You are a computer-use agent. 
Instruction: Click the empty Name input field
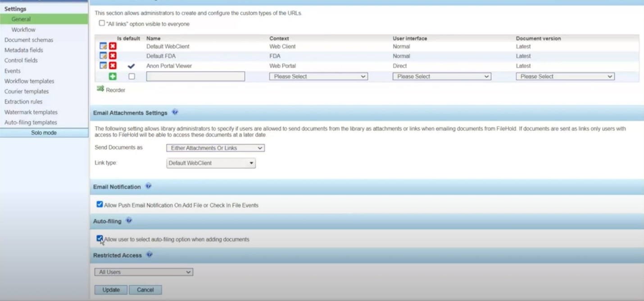tap(195, 76)
